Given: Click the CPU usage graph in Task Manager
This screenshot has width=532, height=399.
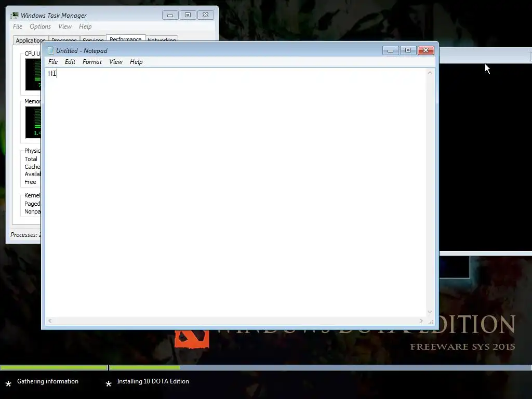Looking at the screenshot, I should point(33,74).
